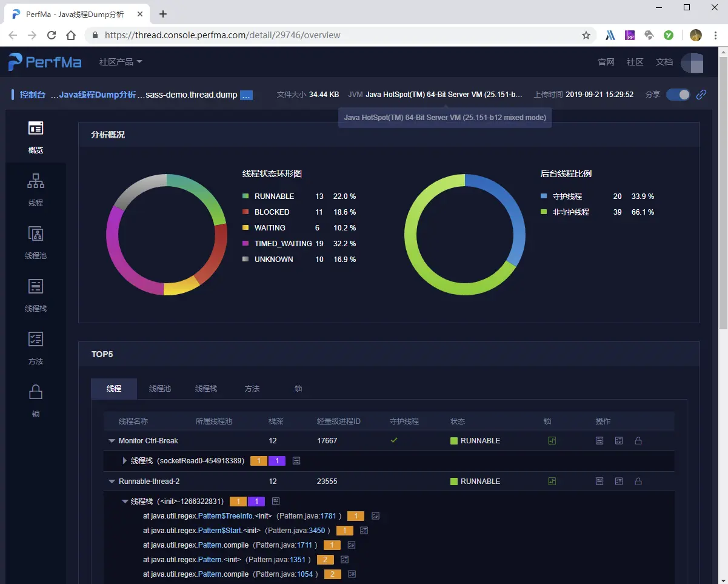Collapse the Monitor Ctrl-Break thread row
This screenshot has width=728, height=584.
pos(112,441)
